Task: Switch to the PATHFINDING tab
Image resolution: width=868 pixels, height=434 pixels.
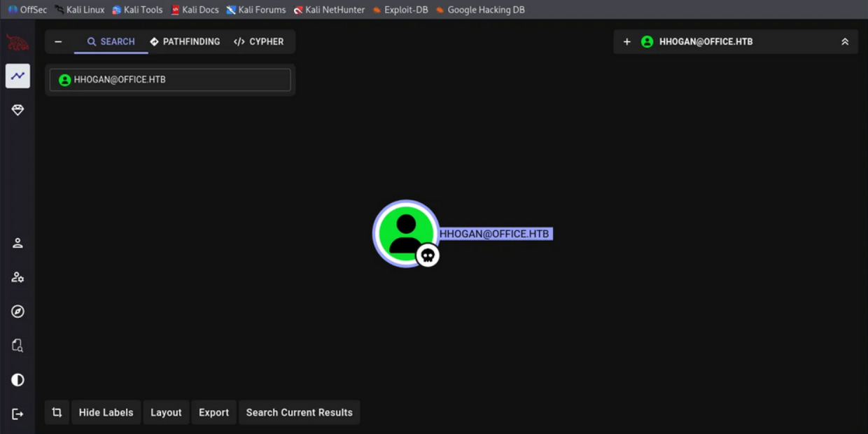Action: pos(184,41)
